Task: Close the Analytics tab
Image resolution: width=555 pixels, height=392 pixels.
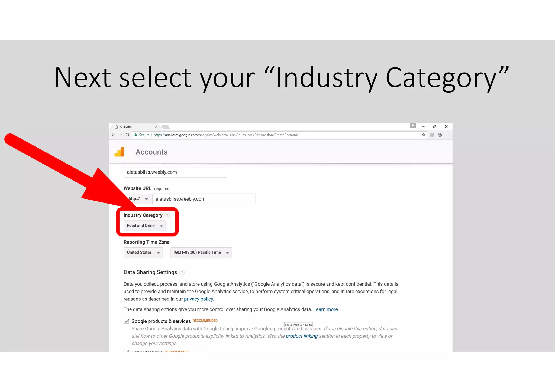Action: pos(156,127)
